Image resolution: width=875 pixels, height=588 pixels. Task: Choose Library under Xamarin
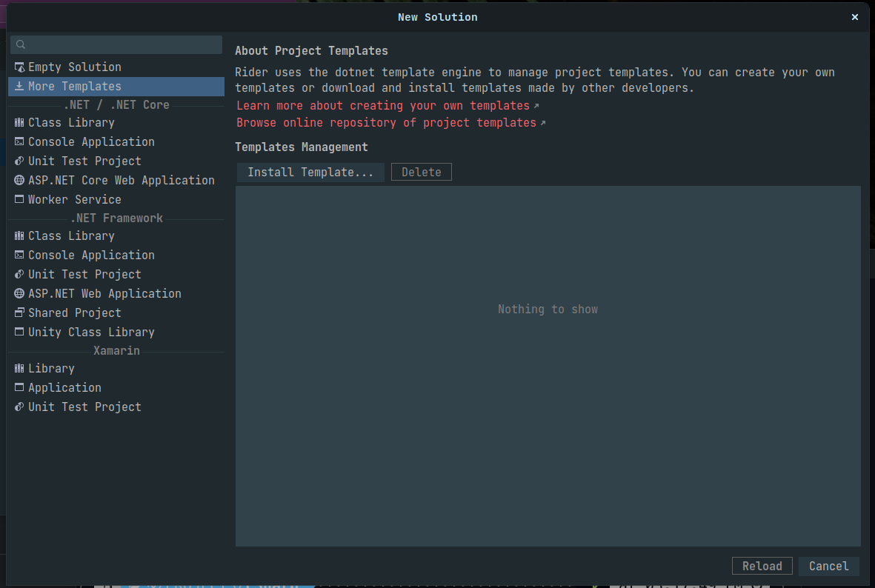(116, 368)
